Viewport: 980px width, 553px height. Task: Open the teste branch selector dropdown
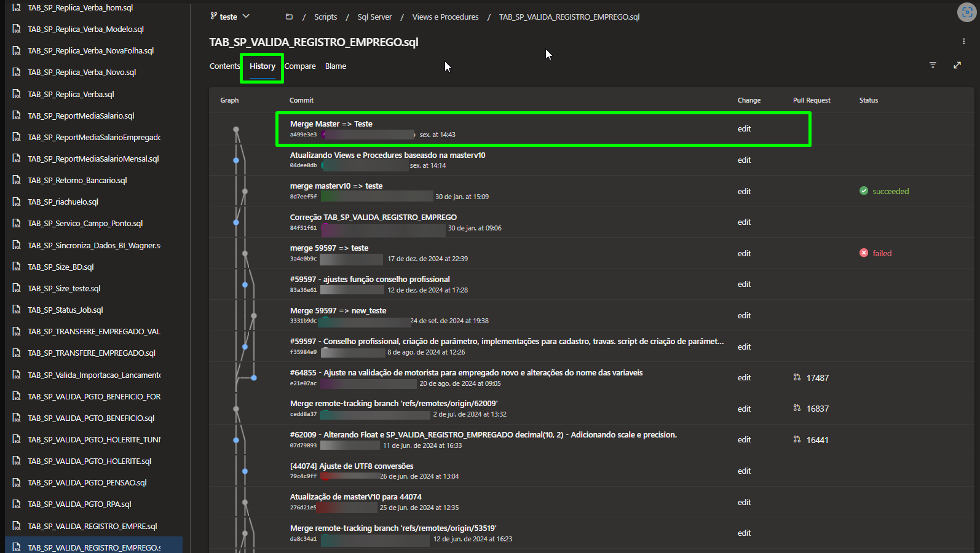coord(230,17)
